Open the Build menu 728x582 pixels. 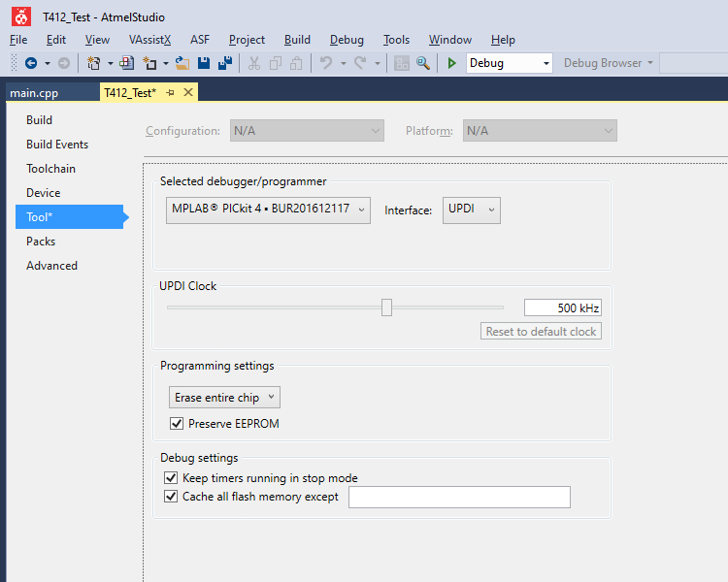point(297,40)
